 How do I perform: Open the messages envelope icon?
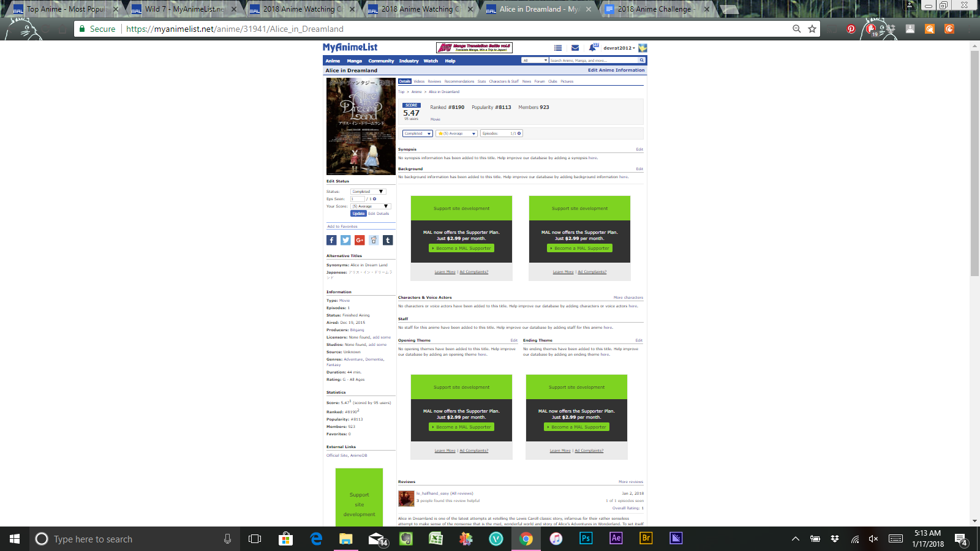coord(575,48)
